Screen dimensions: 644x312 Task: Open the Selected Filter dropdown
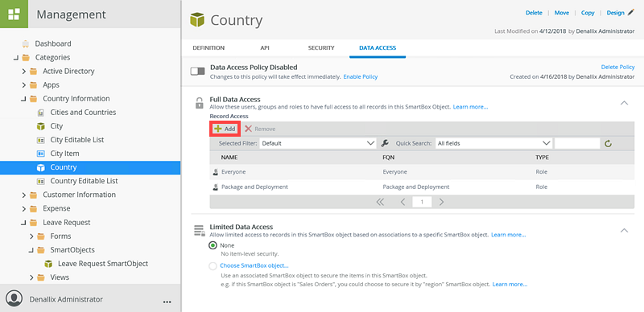pyautogui.click(x=318, y=143)
